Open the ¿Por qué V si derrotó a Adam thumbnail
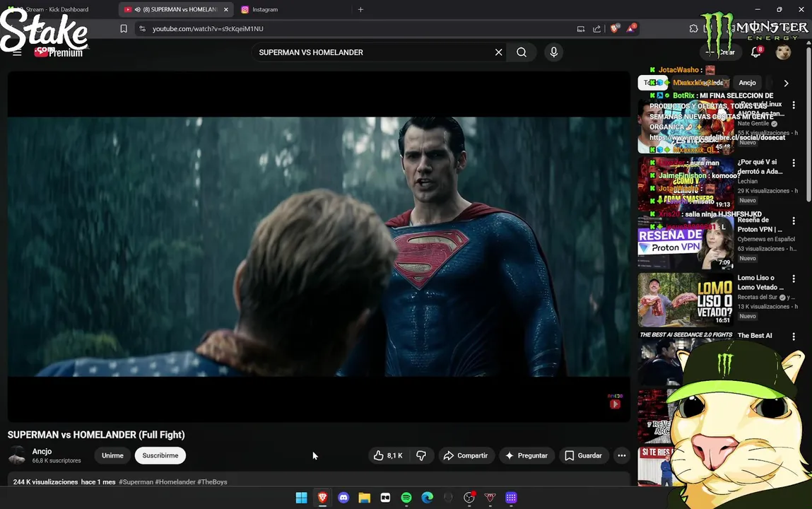The height and width of the screenshot is (509, 812). 685,184
